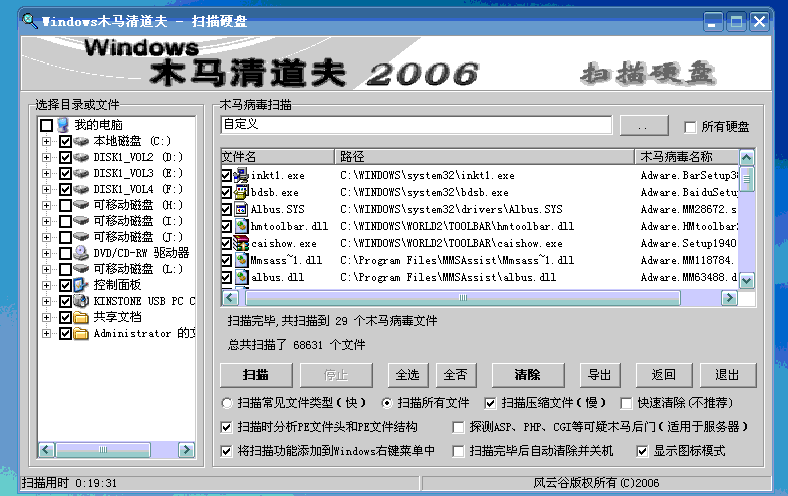The width and height of the screenshot is (788, 496).
Task: Click the removable disk H: icon
Action: [81, 205]
